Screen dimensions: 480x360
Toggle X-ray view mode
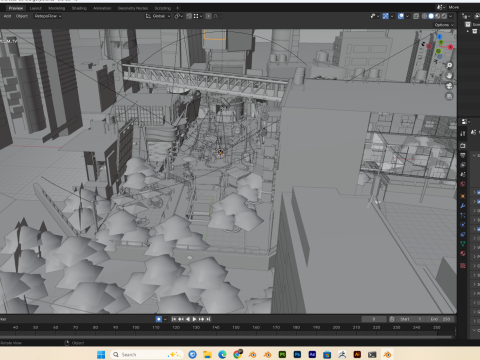coord(416,16)
